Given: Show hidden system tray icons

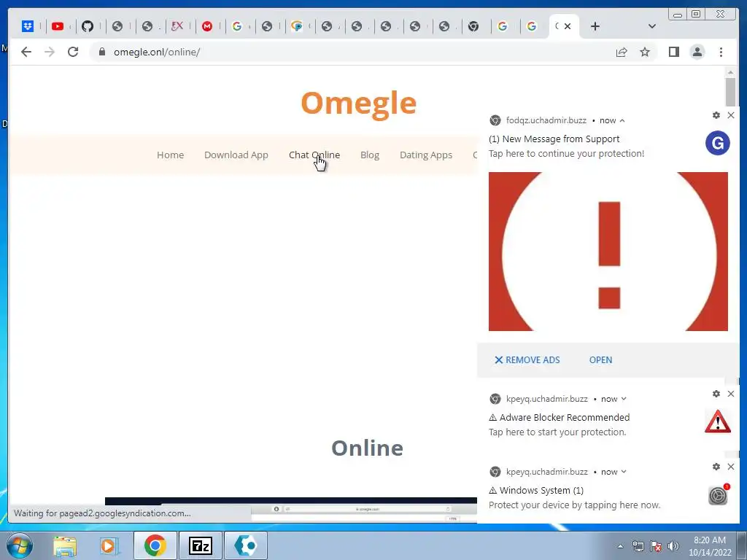Looking at the screenshot, I should tap(620, 546).
